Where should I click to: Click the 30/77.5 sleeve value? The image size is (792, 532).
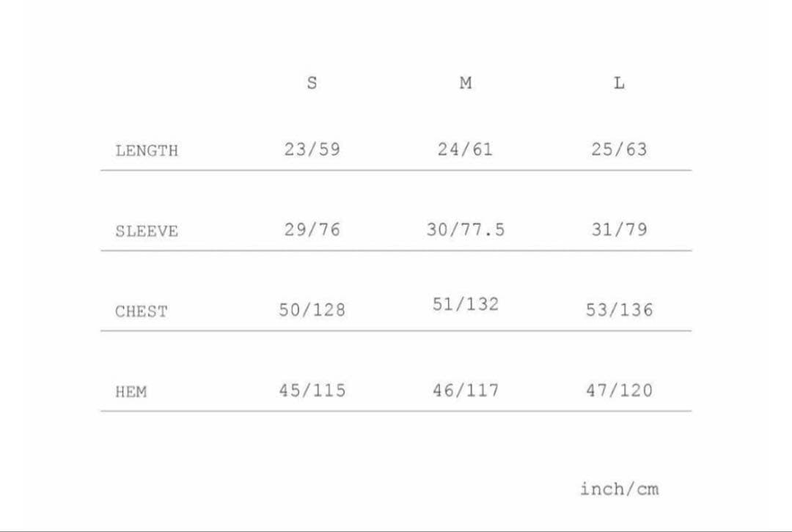click(466, 229)
